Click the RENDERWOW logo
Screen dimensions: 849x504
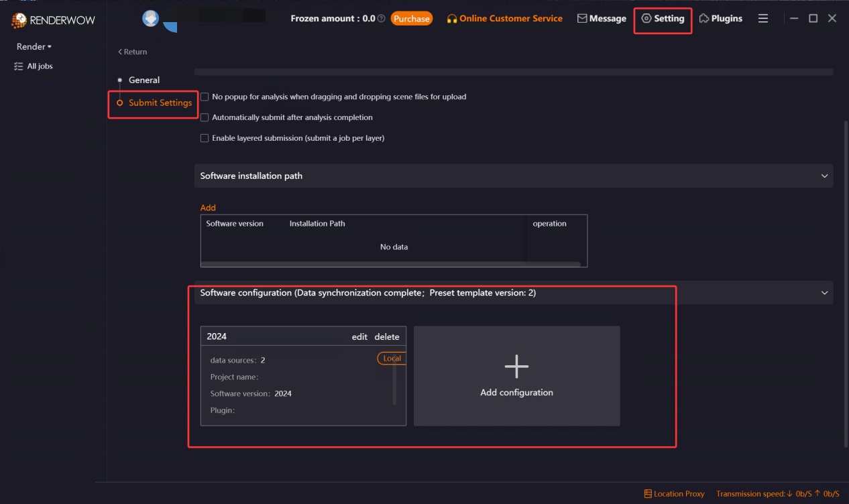point(53,20)
